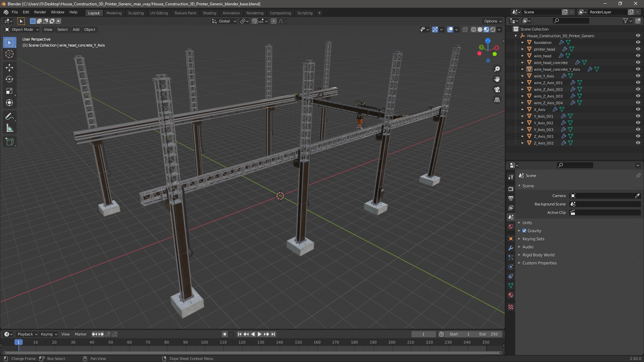This screenshot has width=644, height=362.
Task: Activate the Move tool
Action: [x=9, y=68]
